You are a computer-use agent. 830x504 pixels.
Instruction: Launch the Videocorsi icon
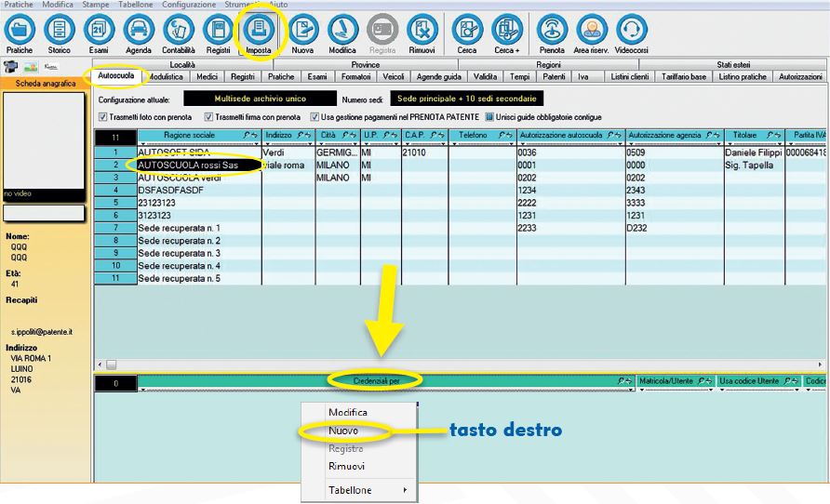(632, 33)
